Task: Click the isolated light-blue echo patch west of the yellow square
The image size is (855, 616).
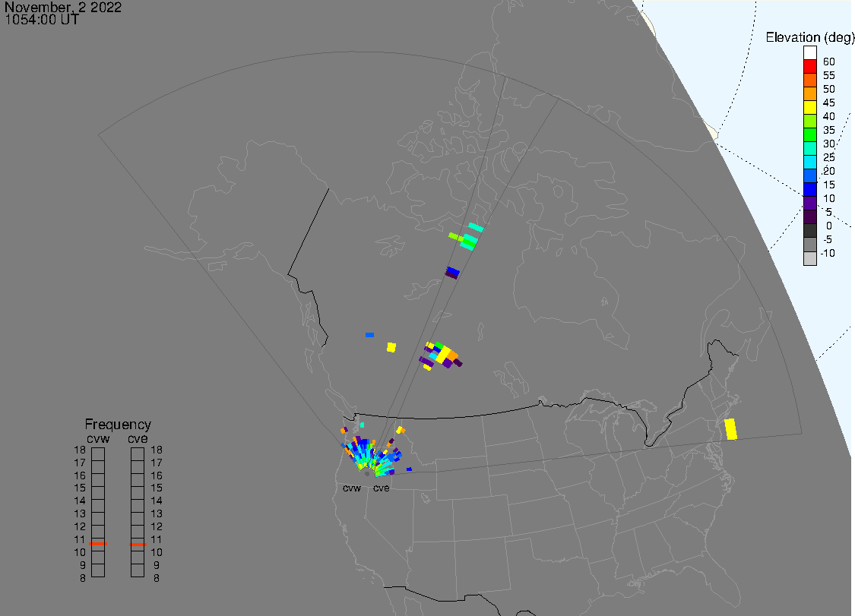Action: (x=369, y=335)
